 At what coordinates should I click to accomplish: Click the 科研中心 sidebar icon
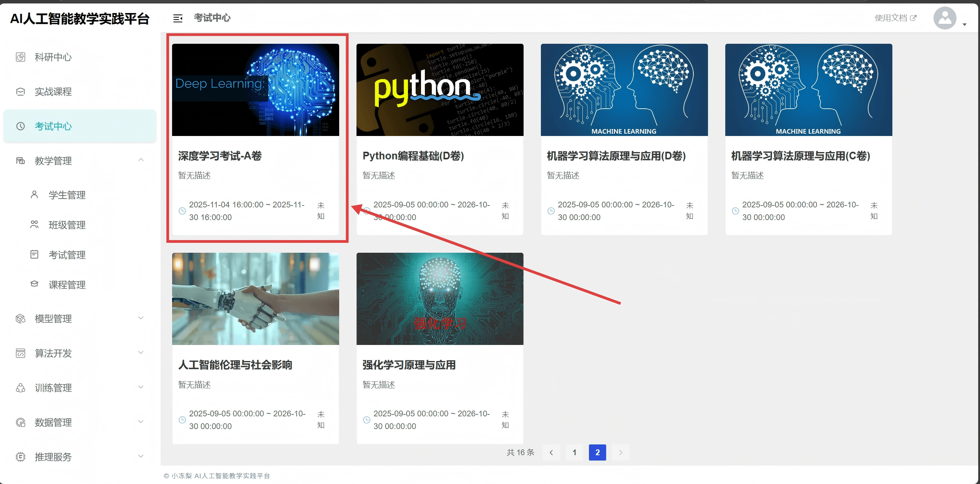pos(20,57)
